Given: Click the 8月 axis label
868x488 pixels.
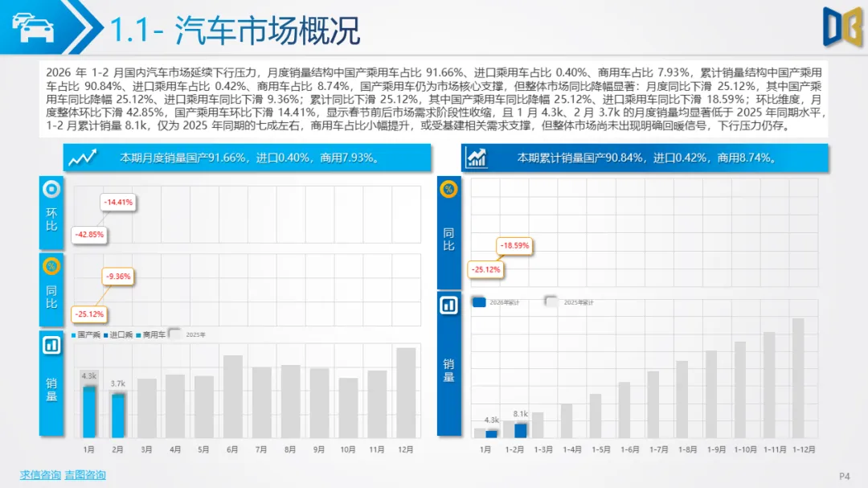Looking at the screenshot, I should pos(290,449).
